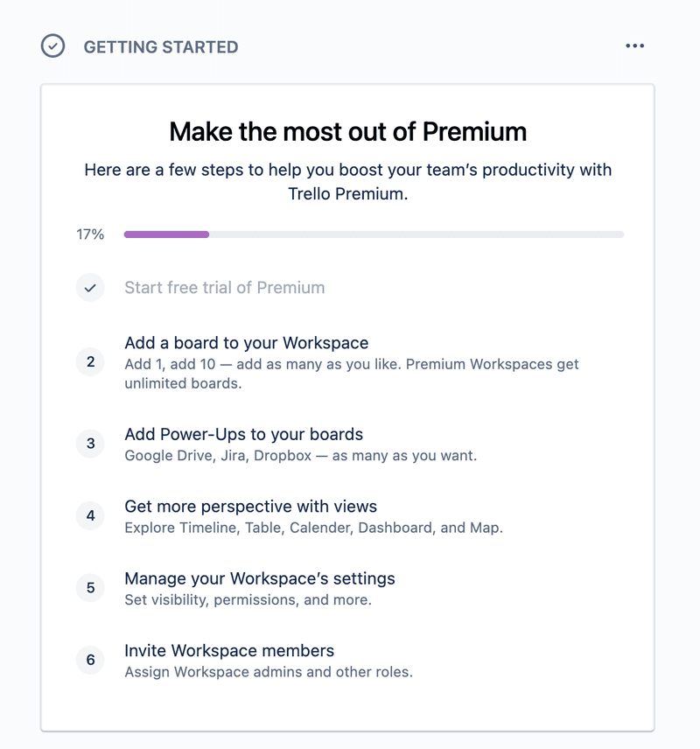Click the checkmark on completed Premium trial step
Screen dimensions: 700x749
90,287
